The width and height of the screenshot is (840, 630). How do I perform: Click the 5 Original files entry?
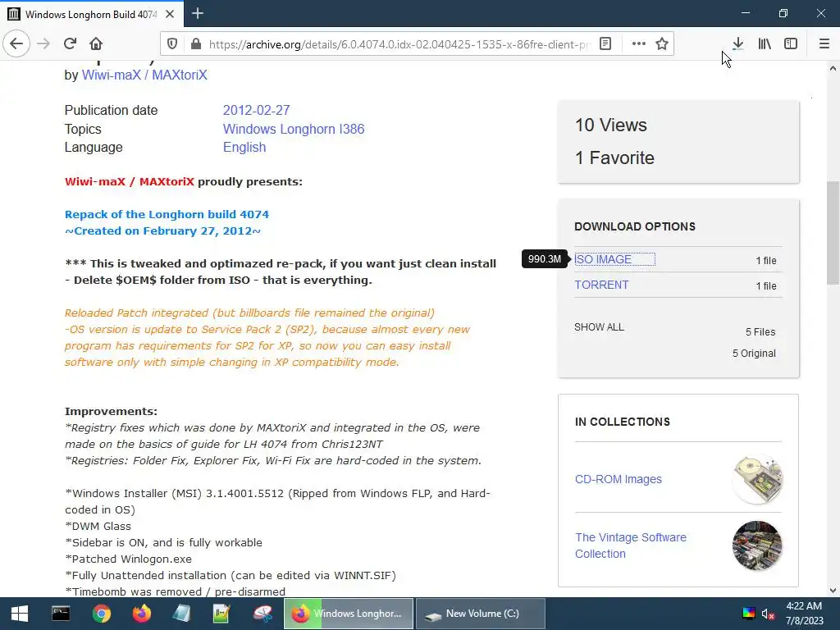pos(754,354)
